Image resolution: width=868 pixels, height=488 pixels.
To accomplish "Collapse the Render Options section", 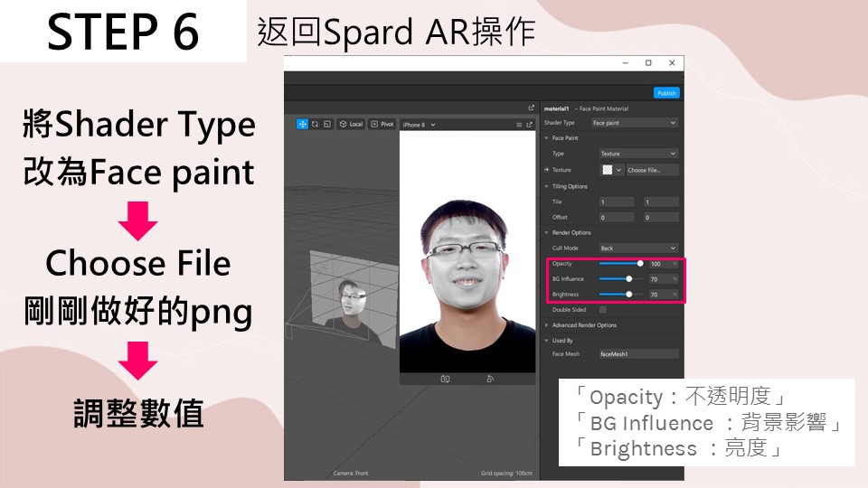I will point(547,233).
